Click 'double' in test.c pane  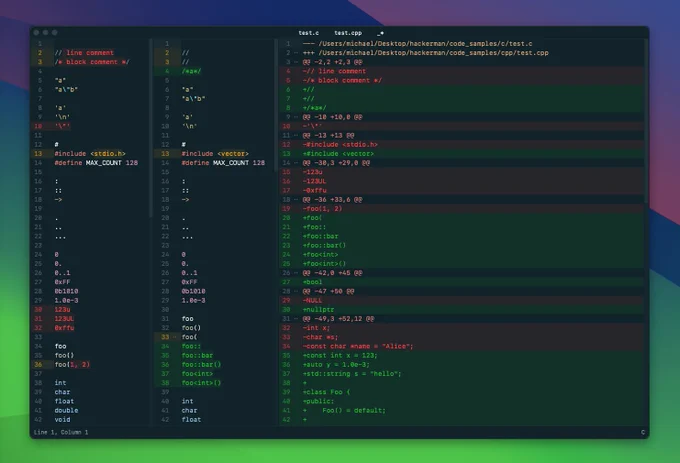[x=66, y=411]
